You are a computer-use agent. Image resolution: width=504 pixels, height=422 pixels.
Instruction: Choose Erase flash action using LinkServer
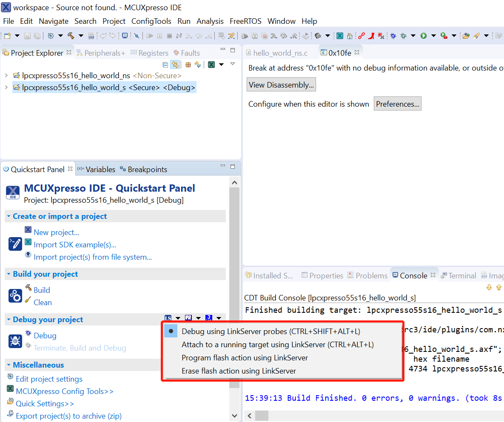coord(239,371)
